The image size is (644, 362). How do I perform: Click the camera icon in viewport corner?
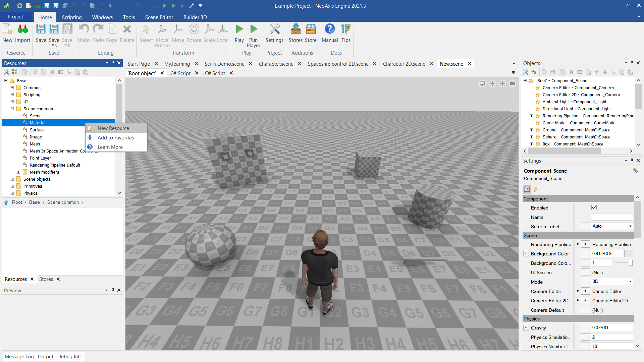(x=513, y=83)
